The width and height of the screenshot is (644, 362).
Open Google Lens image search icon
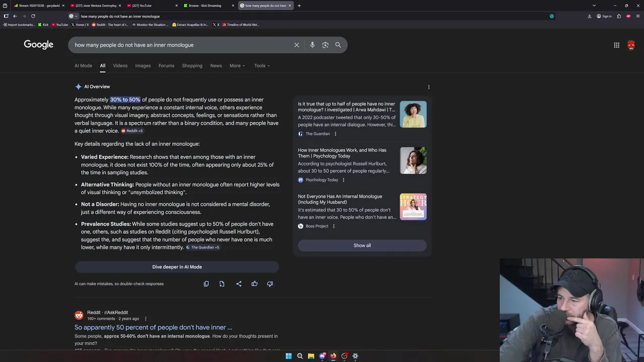325,45
